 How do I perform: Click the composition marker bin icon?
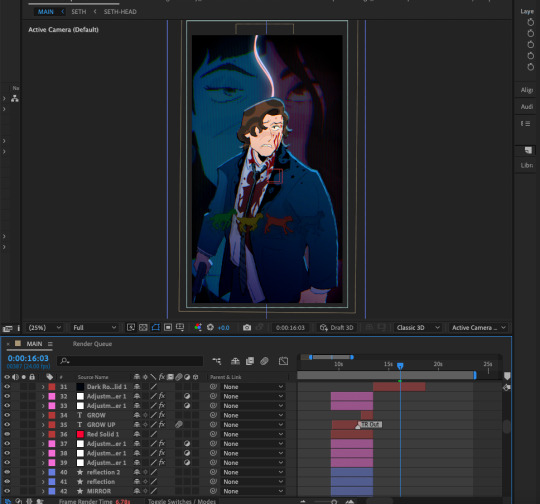point(507,376)
